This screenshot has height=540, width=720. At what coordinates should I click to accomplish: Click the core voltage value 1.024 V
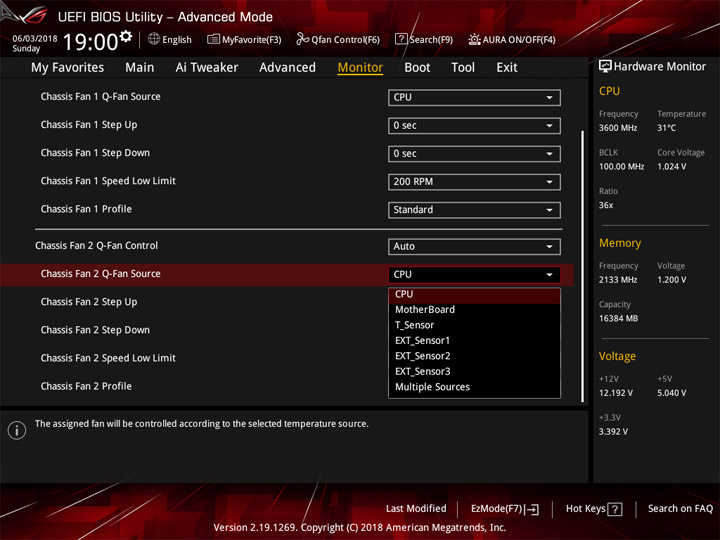click(x=672, y=167)
